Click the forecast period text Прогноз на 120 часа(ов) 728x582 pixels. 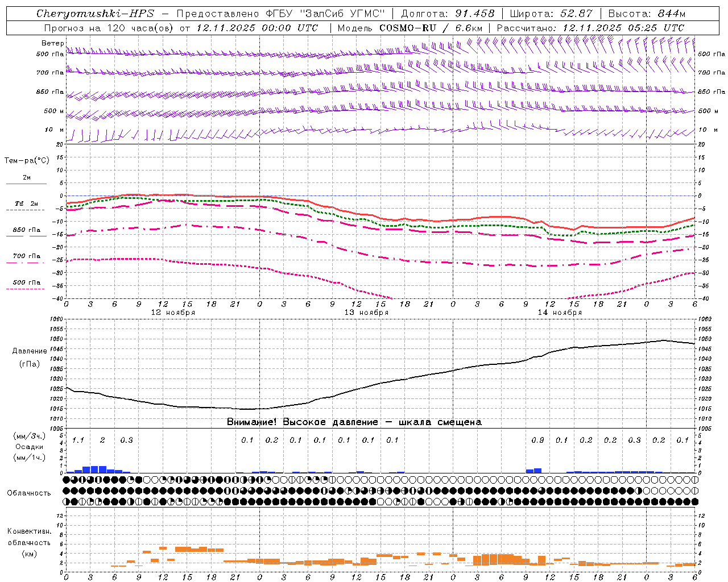[x=109, y=28]
